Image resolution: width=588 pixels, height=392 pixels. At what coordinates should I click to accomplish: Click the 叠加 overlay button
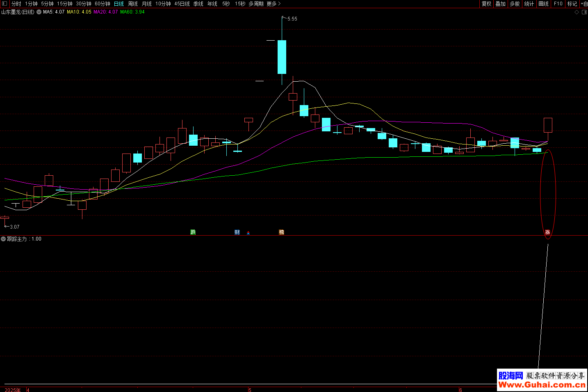pyautogui.click(x=501, y=4)
